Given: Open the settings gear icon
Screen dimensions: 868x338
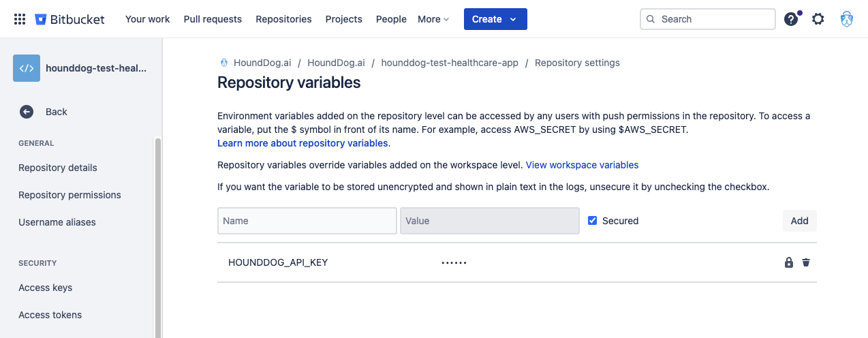Looking at the screenshot, I should [818, 19].
